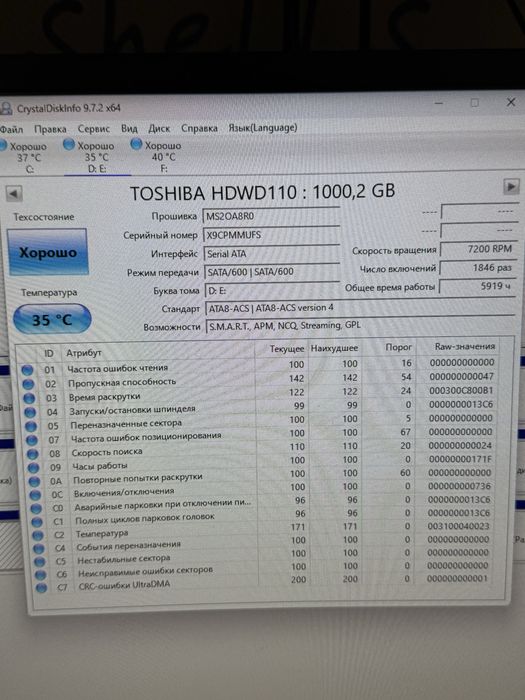Viewport: 525px width, 700px height.
Task: Click the power-on count 1846 раз field
Action: pos(478,268)
